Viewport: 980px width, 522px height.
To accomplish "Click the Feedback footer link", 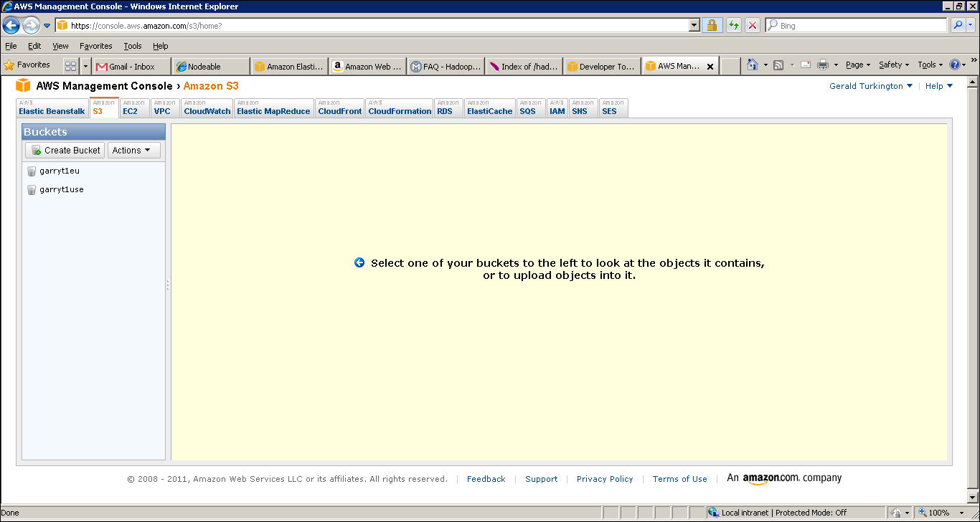I will [486, 479].
